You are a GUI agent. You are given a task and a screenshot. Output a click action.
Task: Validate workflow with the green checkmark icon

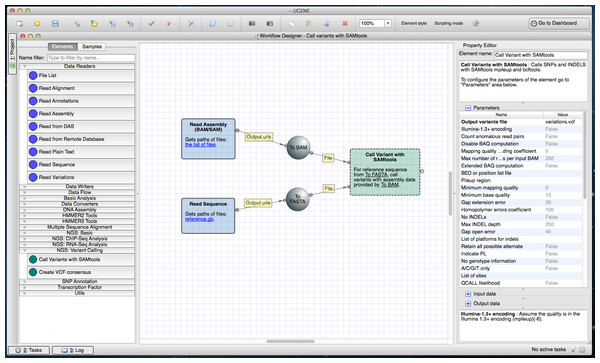tap(152, 24)
